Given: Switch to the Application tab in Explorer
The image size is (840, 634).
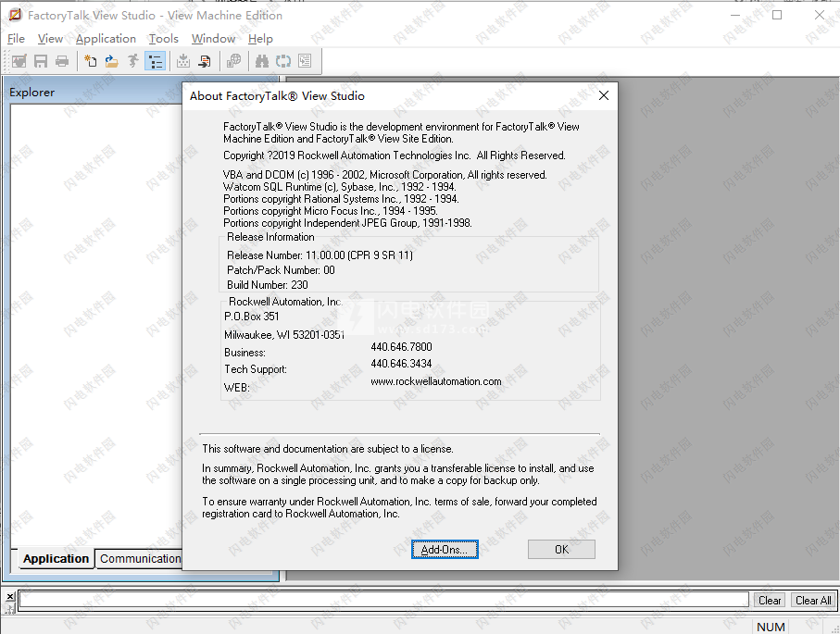Looking at the screenshot, I should point(56,558).
